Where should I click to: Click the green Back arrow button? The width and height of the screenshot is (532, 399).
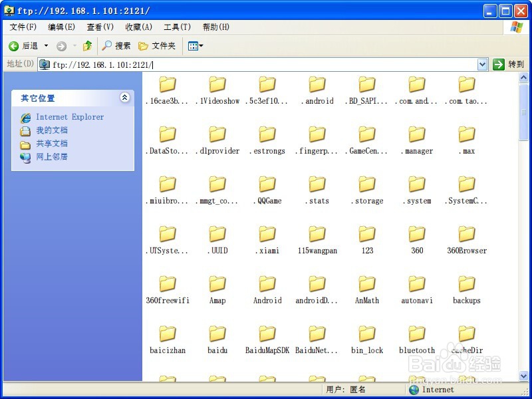click(13, 46)
